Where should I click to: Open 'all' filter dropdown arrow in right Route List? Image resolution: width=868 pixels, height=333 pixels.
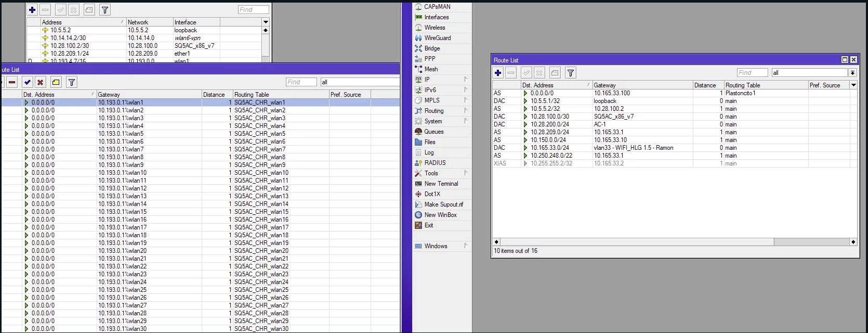[852, 73]
